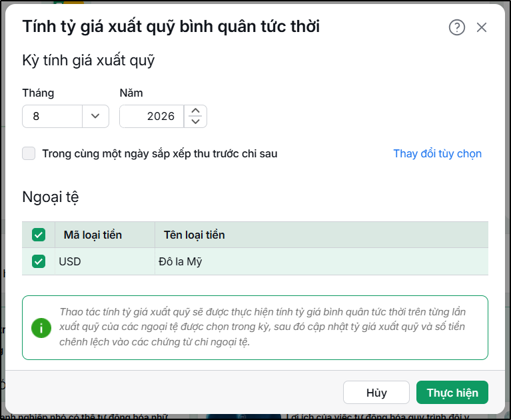Open the help question mark icon

[457, 27]
